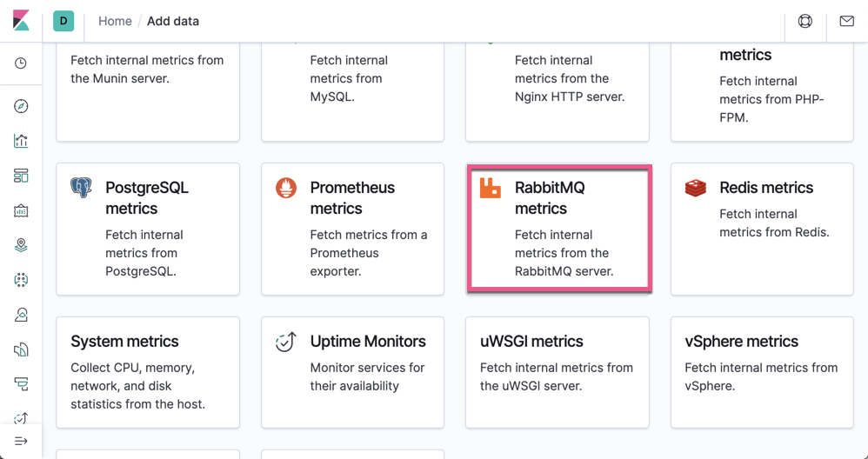Viewport: 868px width, 459px height.
Task: Click the Redis red stack icon
Action: click(695, 188)
